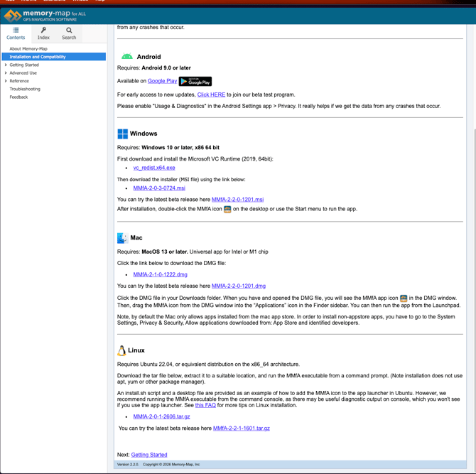Click the Mac Finder icon
476x474 pixels.
pos(122,238)
